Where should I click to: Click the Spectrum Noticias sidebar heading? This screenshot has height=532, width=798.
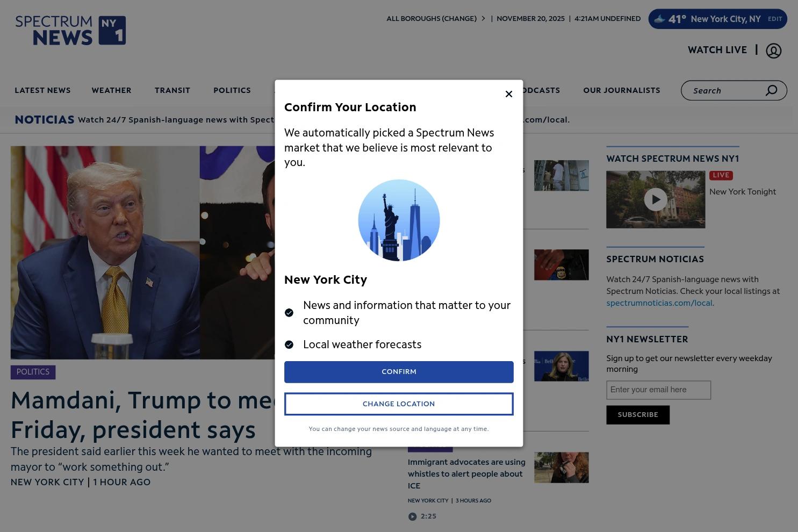(655, 259)
